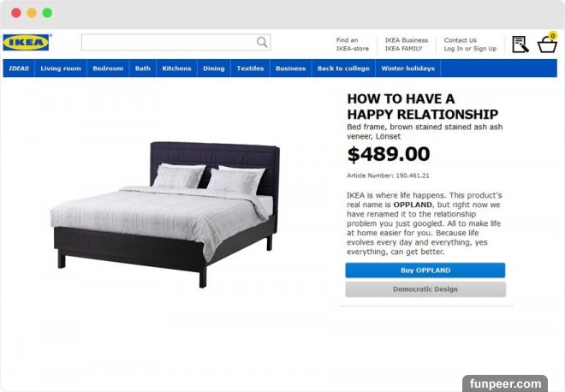Open the shopping basket icon
The width and height of the screenshot is (565, 392).
547,45
